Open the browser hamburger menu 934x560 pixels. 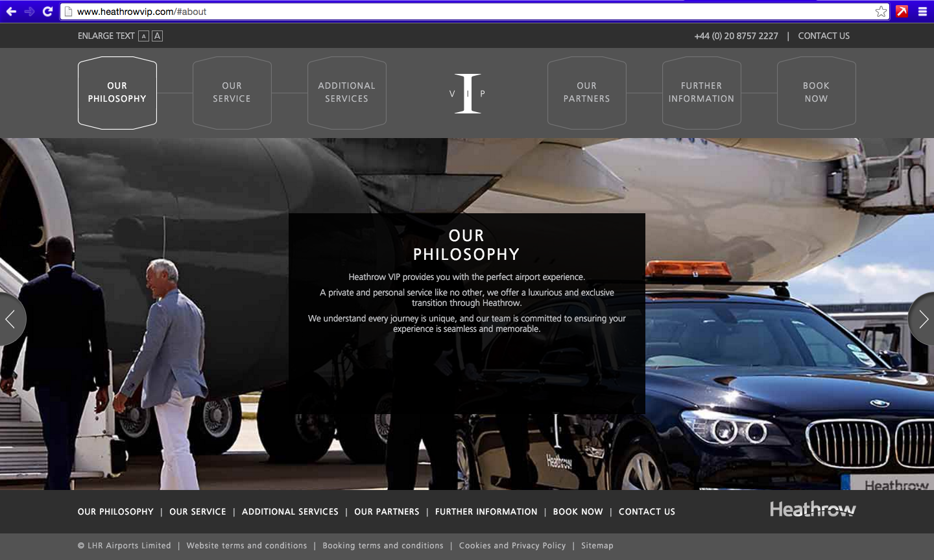coord(922,12)
